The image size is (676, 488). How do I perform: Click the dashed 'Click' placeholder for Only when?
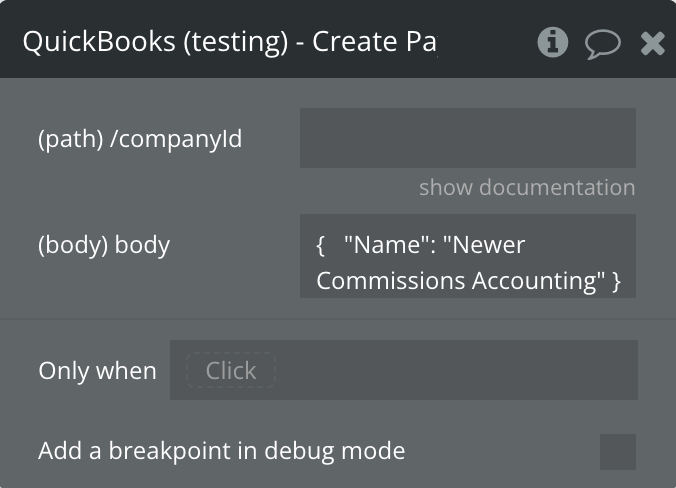tap(230, 370)
